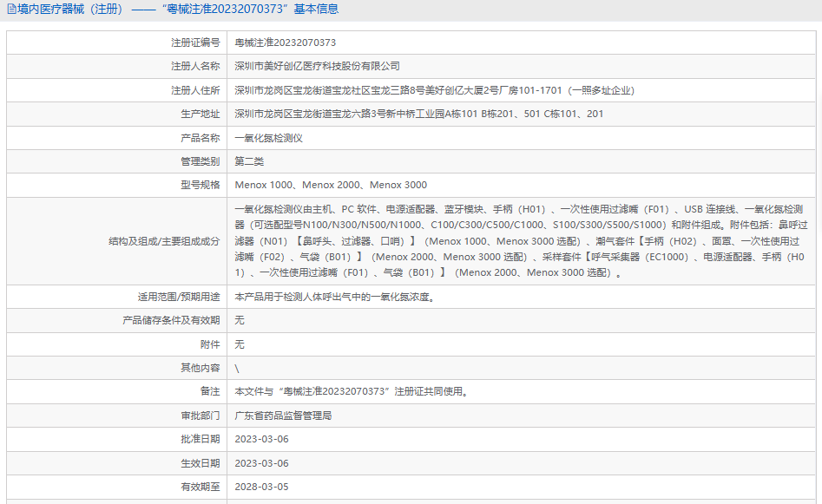Click the label '批准日期'

201,440
